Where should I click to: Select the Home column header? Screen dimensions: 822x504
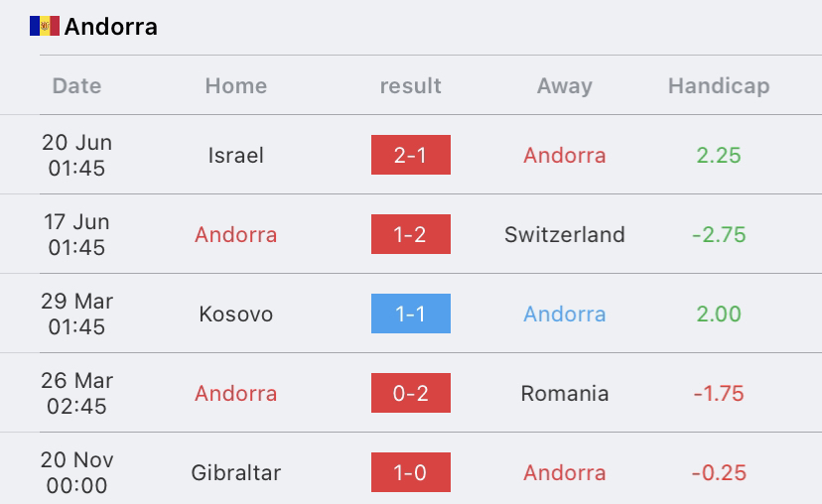click(236, 86)
